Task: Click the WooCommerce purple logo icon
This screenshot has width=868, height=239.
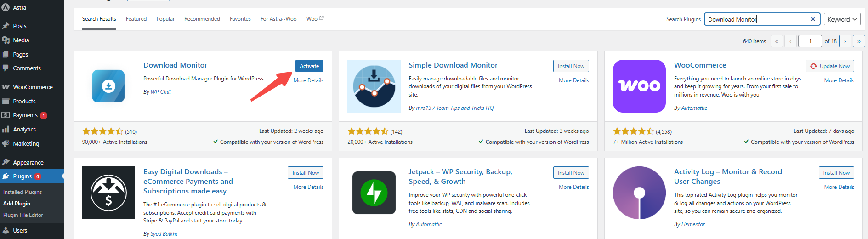Action: [x=639, y=86]
